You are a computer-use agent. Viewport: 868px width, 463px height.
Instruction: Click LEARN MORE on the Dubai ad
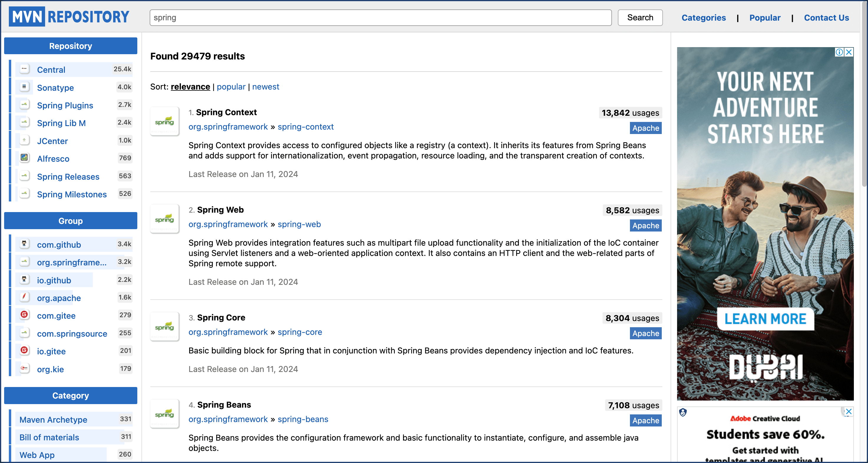[x=765, y=319]
